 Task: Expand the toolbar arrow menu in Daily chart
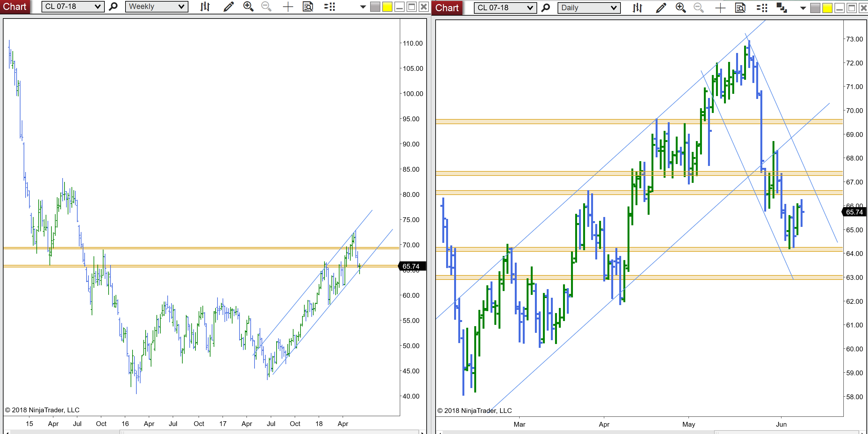(803, 8)
